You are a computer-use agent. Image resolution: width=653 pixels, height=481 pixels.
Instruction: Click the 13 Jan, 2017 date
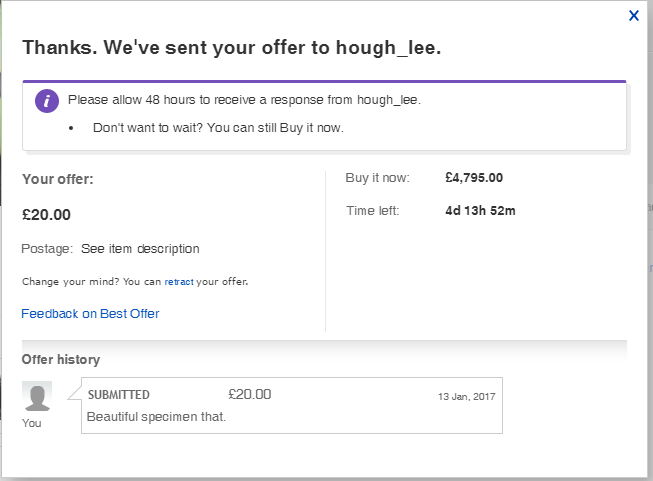[466, 396]
